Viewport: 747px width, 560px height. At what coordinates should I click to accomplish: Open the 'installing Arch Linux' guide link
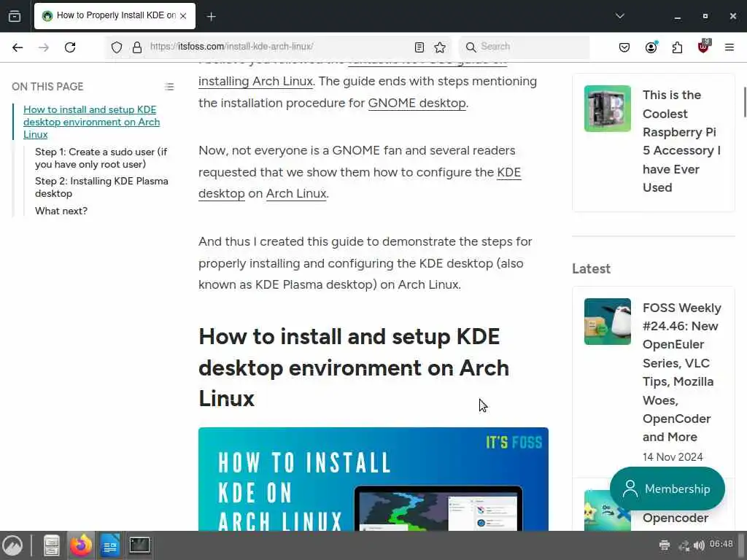pos(255,82)
